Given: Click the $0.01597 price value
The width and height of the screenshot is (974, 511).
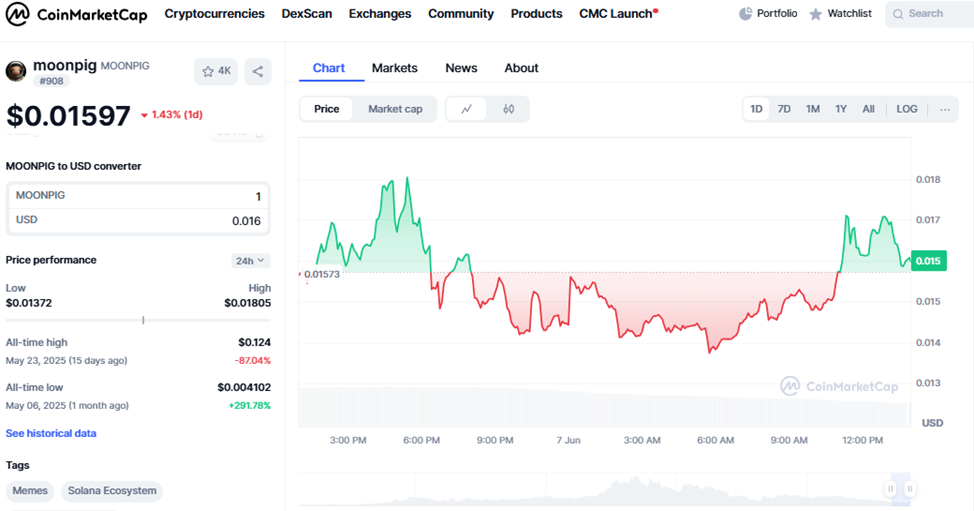Looking at the screenshot, I should coord(68,116).
